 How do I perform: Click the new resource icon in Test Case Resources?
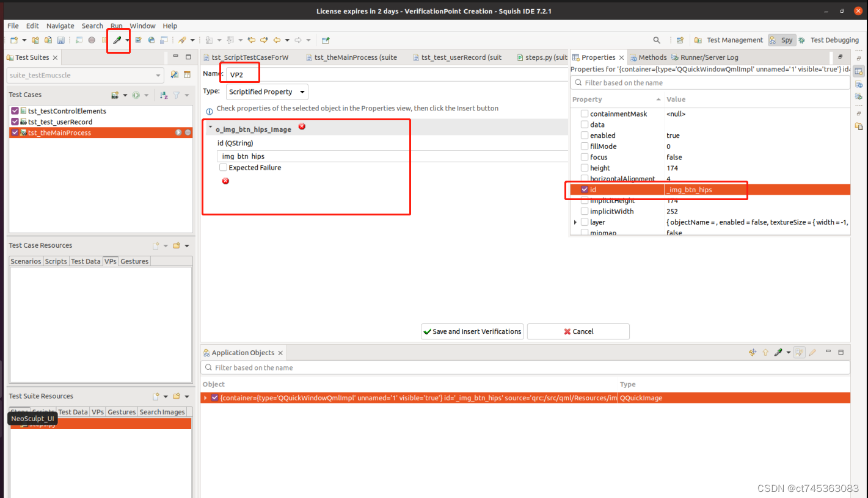(x=156, y=245)
